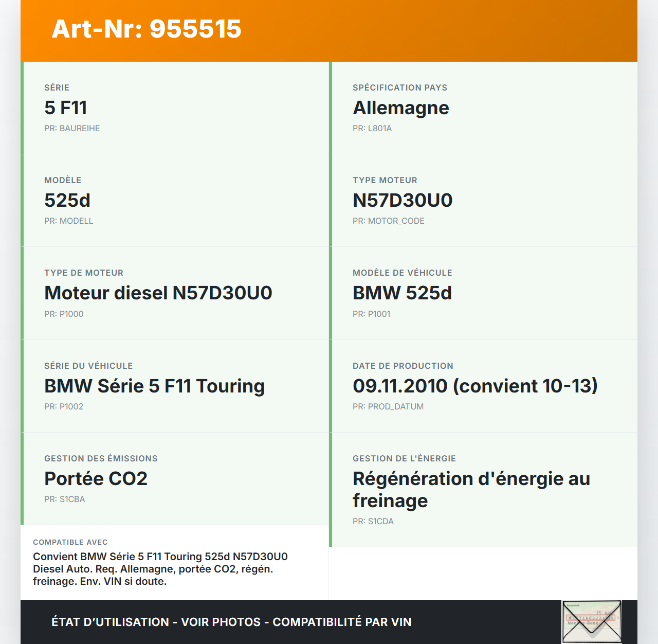This screenshot has width=658, height=644.
Task: Click the PR: PROD_DATUM label
Action: pyautogui.click(x=388, y=407)
